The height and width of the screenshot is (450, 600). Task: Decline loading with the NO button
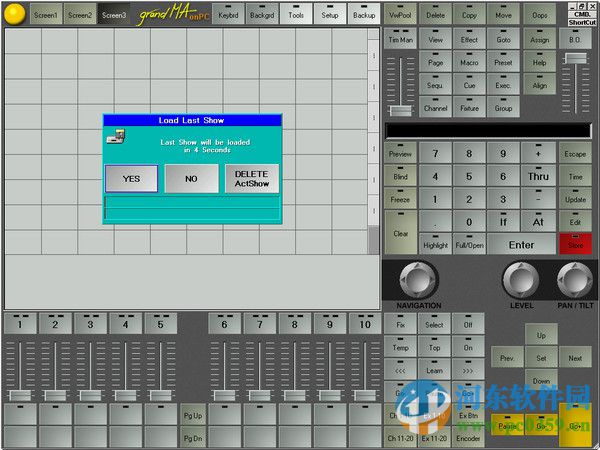coord(191,179)
